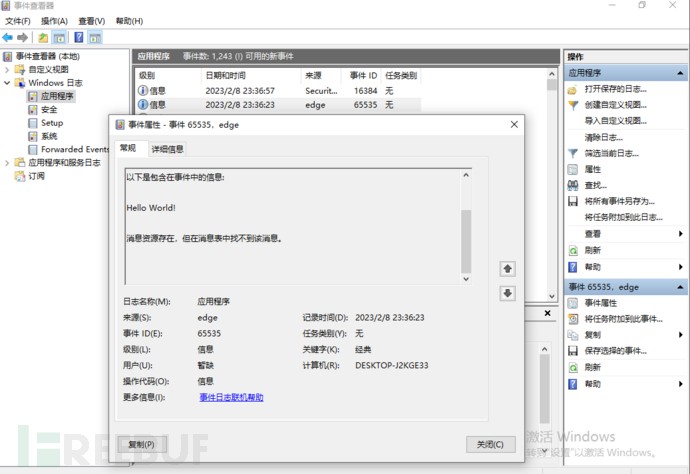Open the Help (帮助) menu
The image size is (690, 474).
click(x=129, y=21)
